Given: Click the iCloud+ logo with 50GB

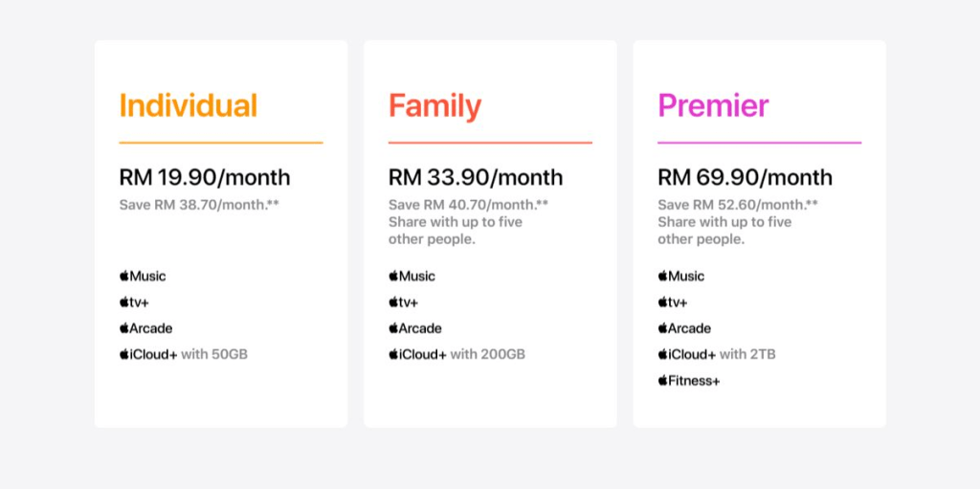Looking at the screenshot, I should 148,355.
